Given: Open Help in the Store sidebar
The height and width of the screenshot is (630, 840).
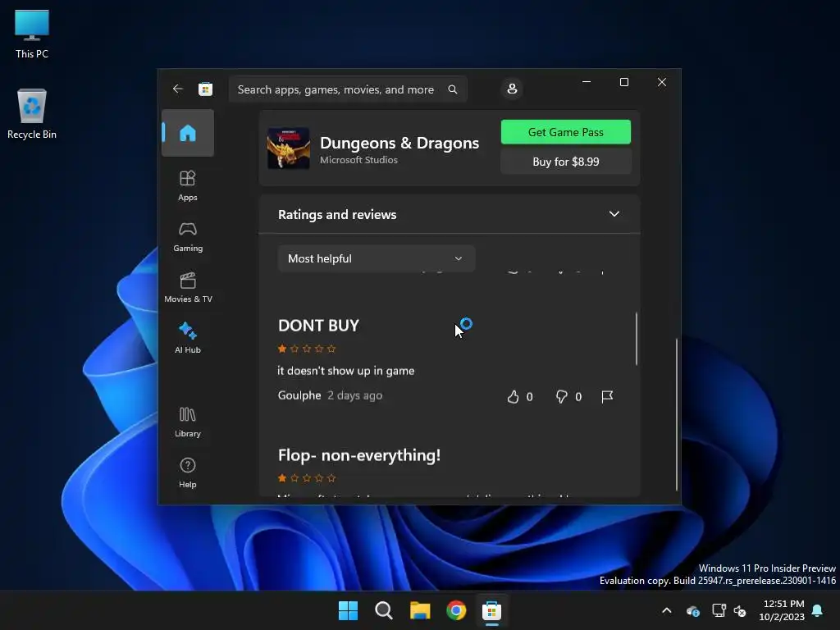Looking at the screenshot, I should 188,473.
